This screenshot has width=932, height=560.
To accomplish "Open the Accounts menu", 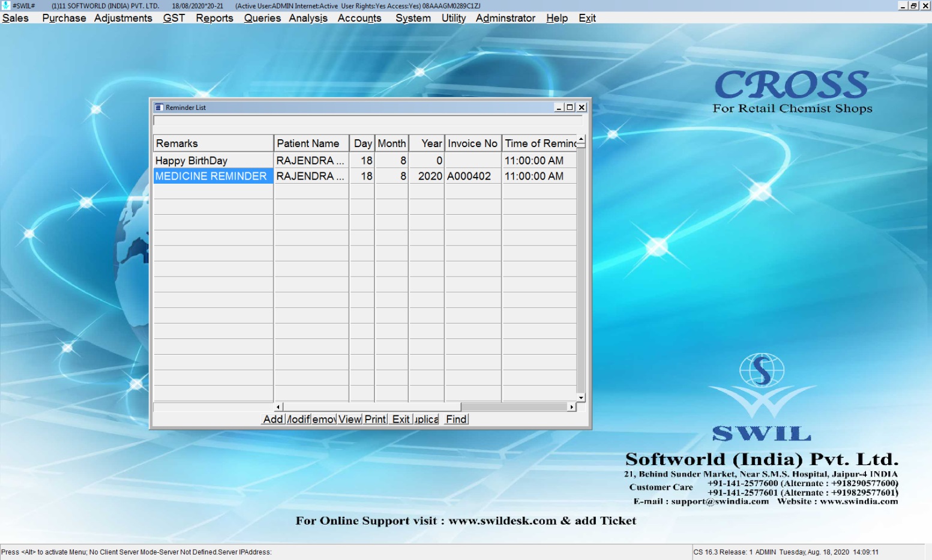I will tap(359, 18).
